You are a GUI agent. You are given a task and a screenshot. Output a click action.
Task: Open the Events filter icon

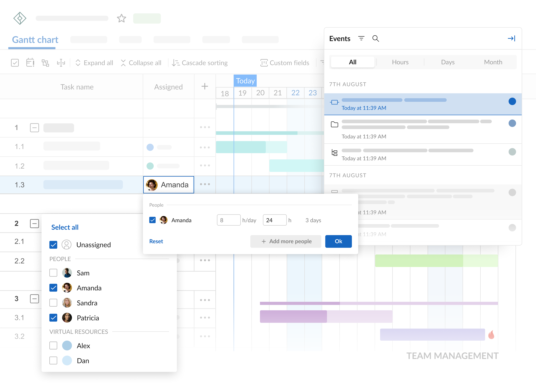pos(361,38)
